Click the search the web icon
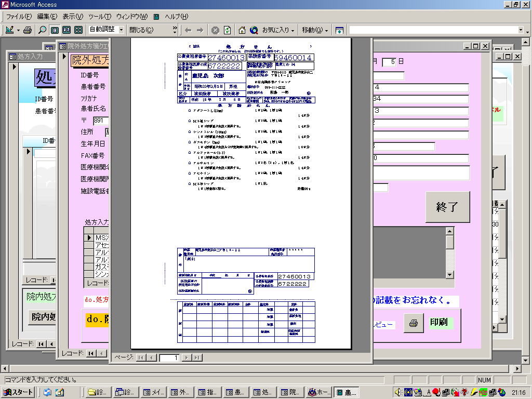The image size is (532, 399). point(254,30)
